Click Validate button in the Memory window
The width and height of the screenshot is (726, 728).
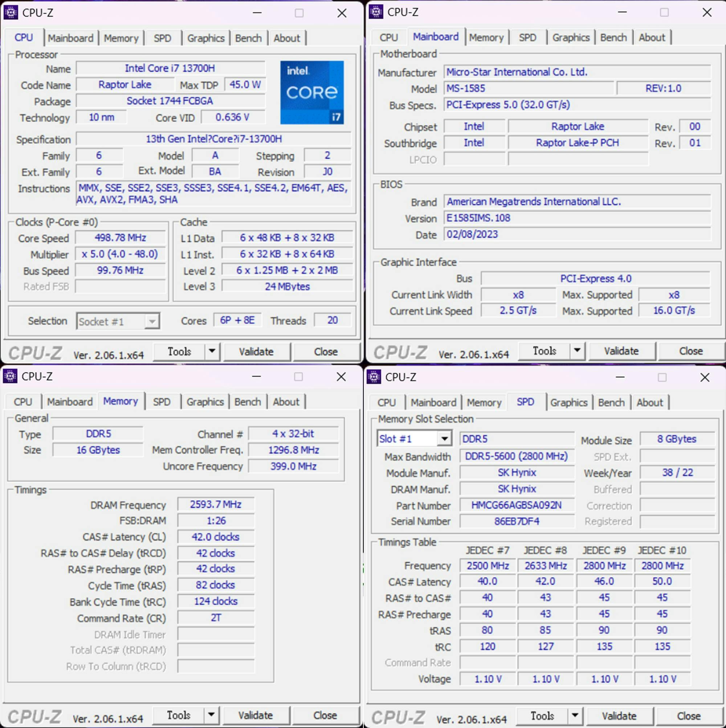coord(256,715)
